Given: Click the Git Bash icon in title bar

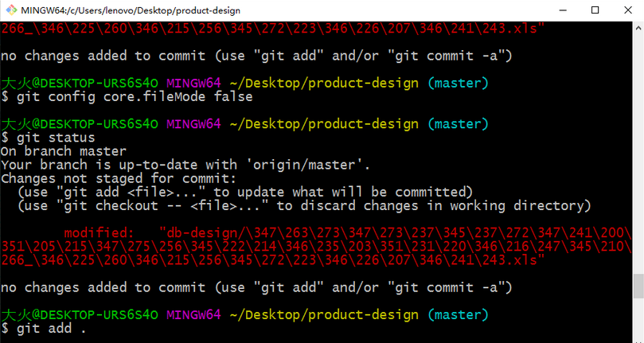Looking at the screenshot, I should pos(11,10).
